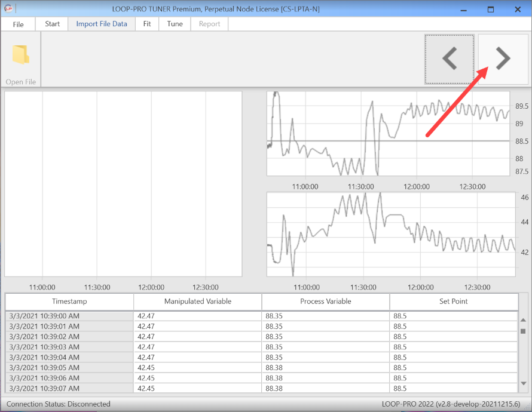The image size is (532, 412).
Task: Click the Timestamp column header
Action: (69, 302)
